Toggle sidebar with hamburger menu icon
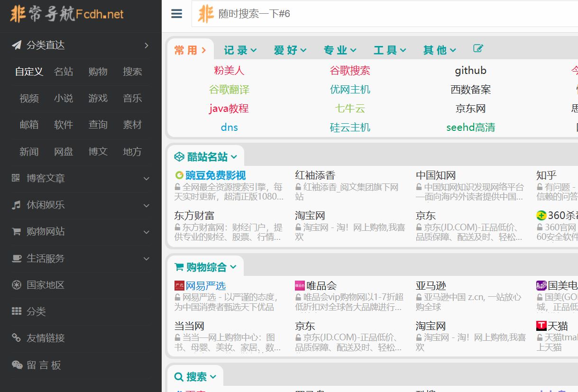 pos(176,14)
